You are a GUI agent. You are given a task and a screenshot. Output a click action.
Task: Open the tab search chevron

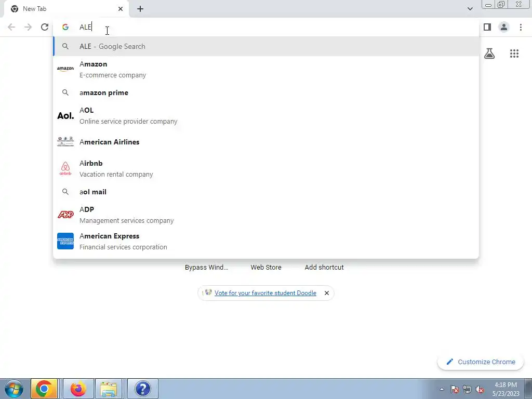470,9
